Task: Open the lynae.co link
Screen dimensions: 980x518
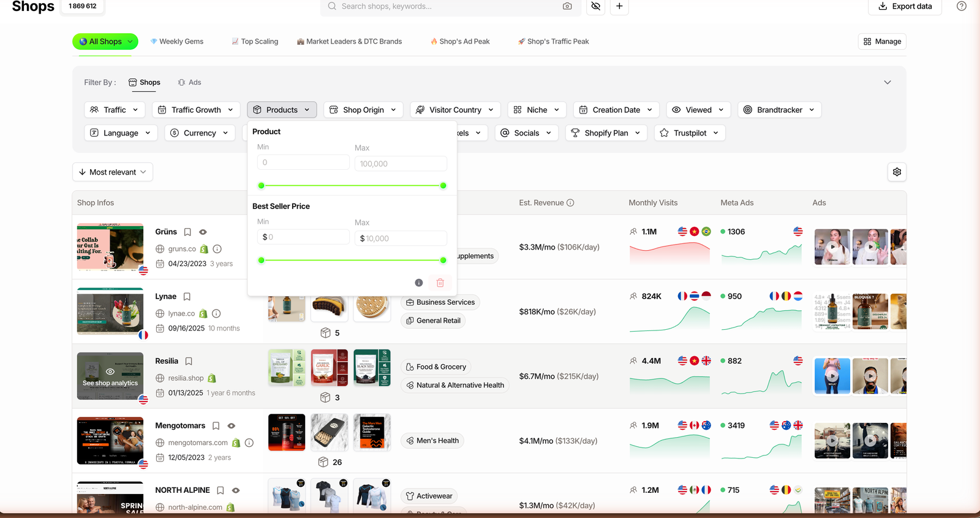Action: pos(181,313)
